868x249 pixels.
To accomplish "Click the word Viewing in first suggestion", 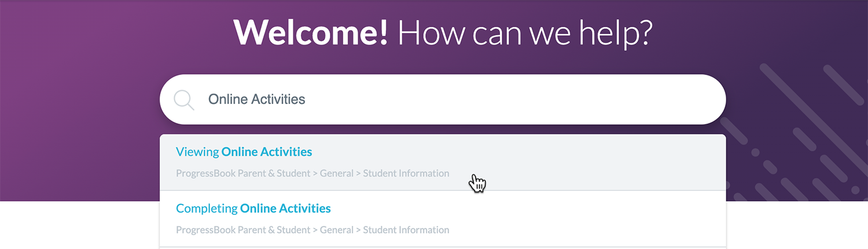I will pyautogui.click(x=197, y=152).
